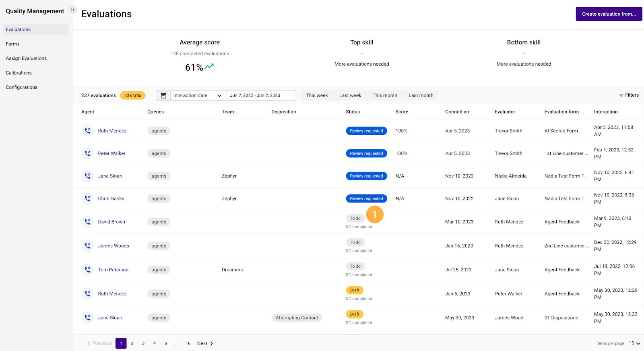Go to the Next page of results

205,343
